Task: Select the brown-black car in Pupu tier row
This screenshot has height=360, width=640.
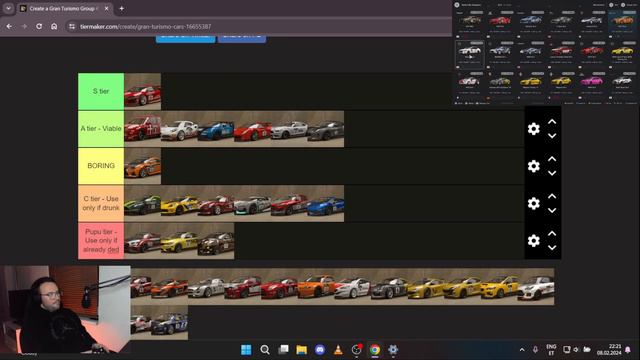Action: (216, 241)
